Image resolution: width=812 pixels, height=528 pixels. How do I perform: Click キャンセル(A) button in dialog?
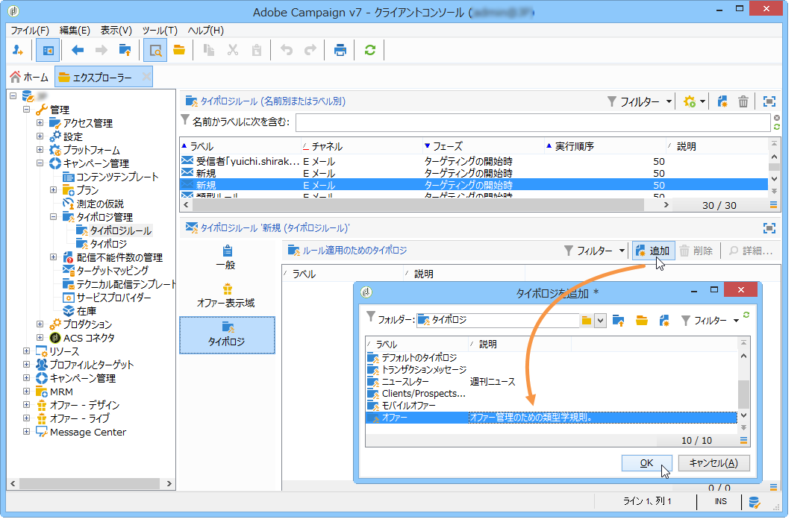[x=713, y=463]
